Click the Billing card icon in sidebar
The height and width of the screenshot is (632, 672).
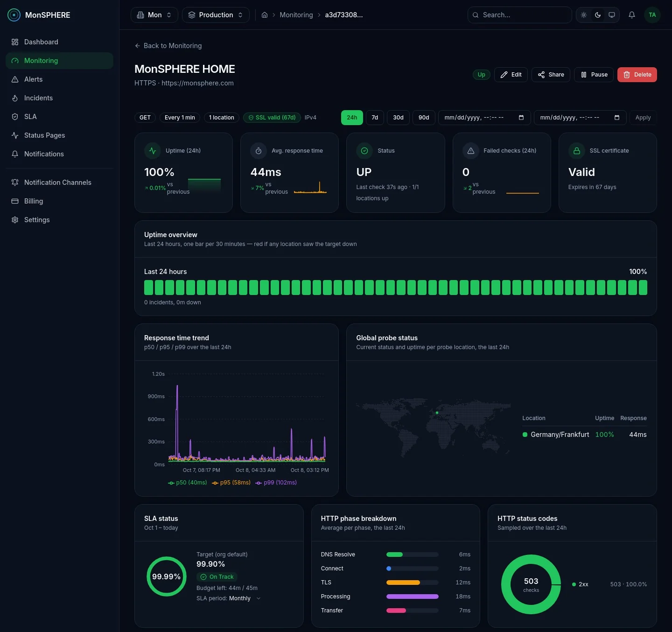15,201
